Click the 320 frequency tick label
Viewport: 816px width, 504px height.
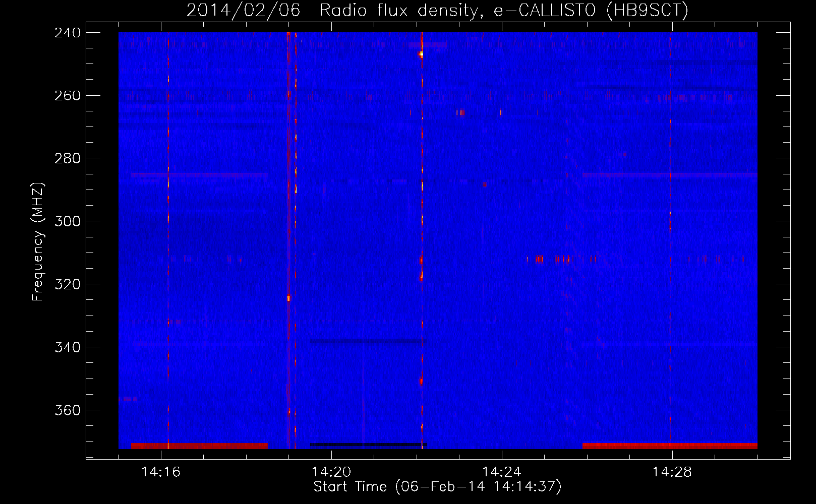(67, 284)
